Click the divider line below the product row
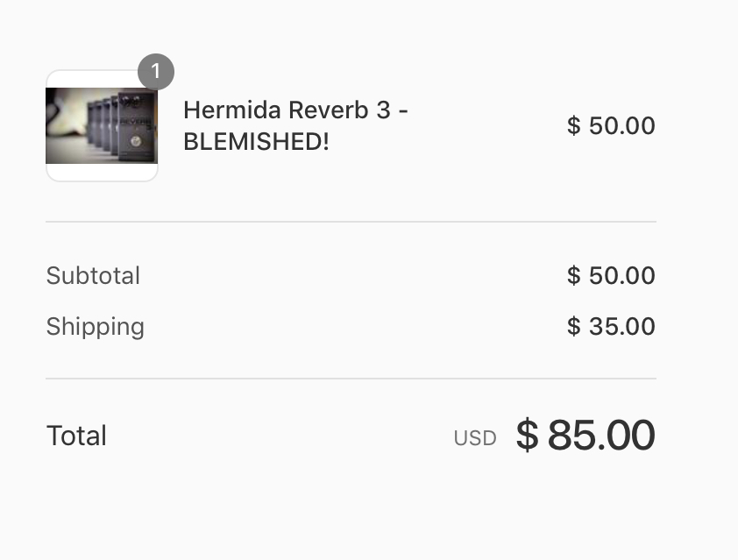Image resolution: width=738 pixels, height=560 pixels. [351, 221]
